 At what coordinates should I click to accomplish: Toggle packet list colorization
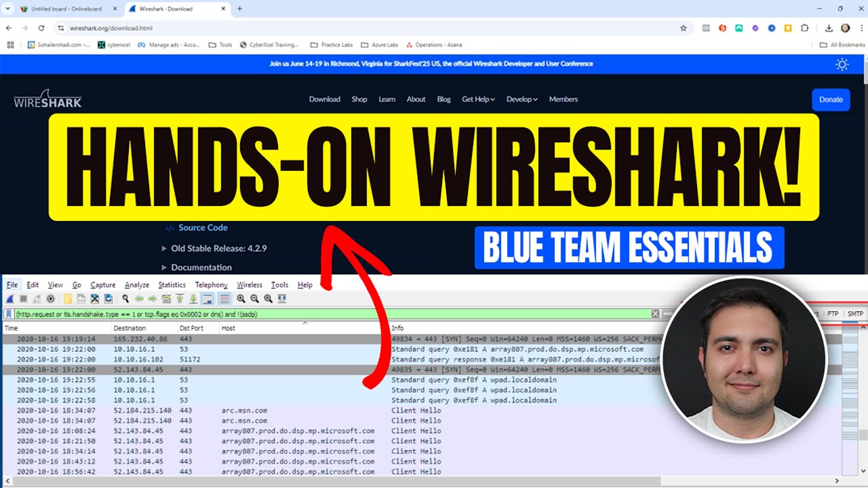tap(224, 299)
